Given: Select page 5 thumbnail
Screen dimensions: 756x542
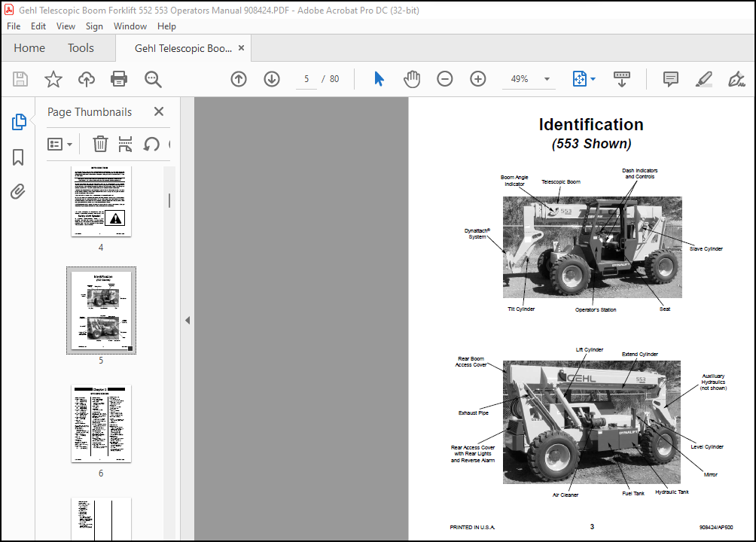Looking at the screenshot, I should click(x=101, y=311).
